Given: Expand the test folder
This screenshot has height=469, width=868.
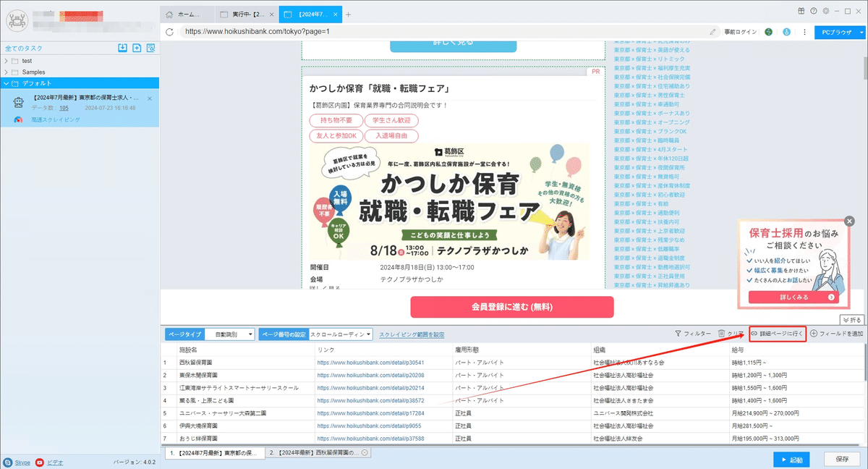Looking at the screenshot, I should click(7, 61).
